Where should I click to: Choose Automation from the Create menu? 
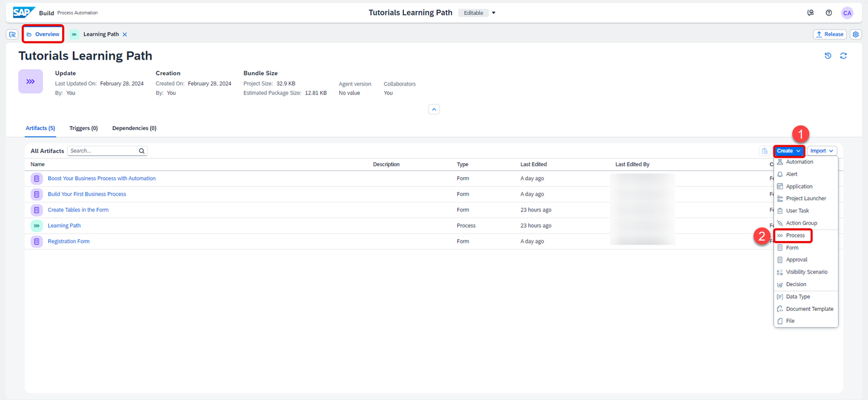coord(806,162)
